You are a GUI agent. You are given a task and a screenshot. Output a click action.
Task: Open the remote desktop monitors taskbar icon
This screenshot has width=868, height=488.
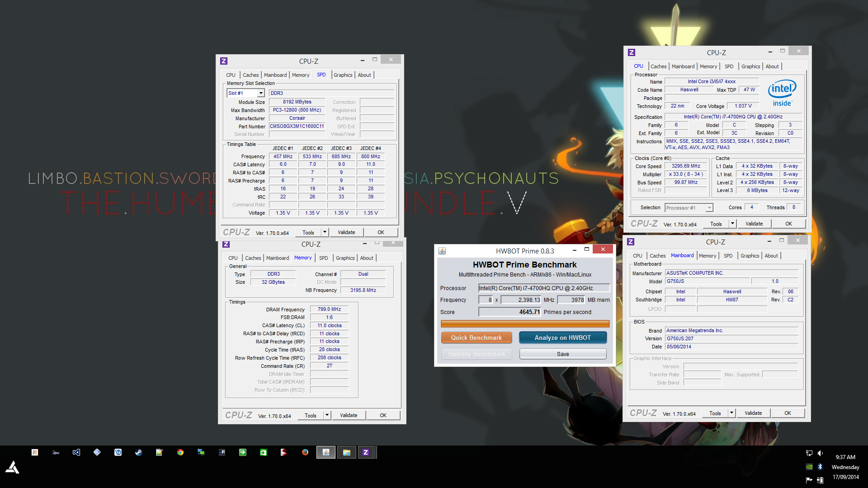click(201, 452)
